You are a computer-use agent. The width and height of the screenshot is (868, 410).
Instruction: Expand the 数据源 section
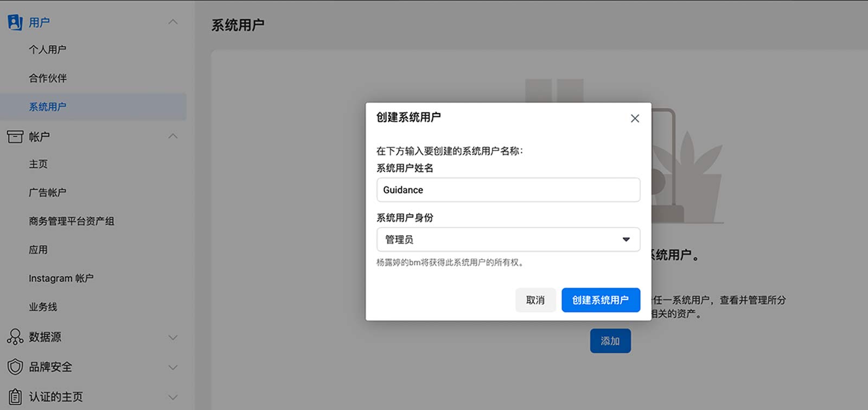[x=173, y=337]
